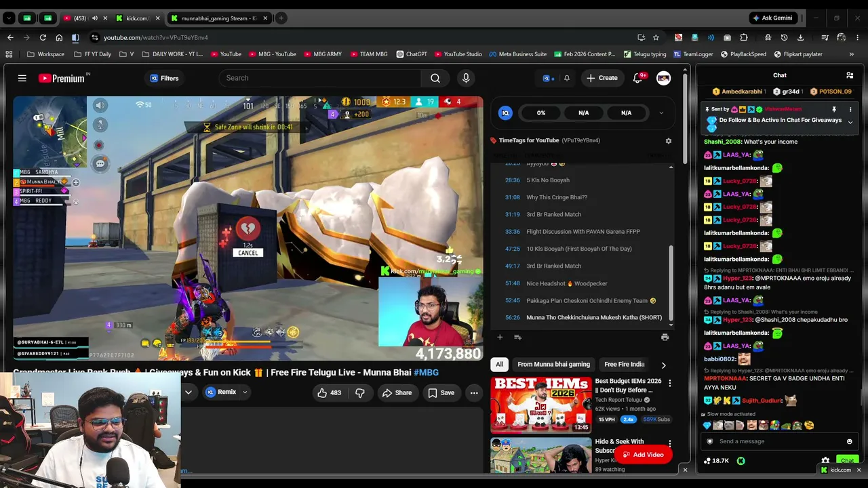Mute the in-game speaker icon
The image size is (868, 488).
click(x=100, y=105)
